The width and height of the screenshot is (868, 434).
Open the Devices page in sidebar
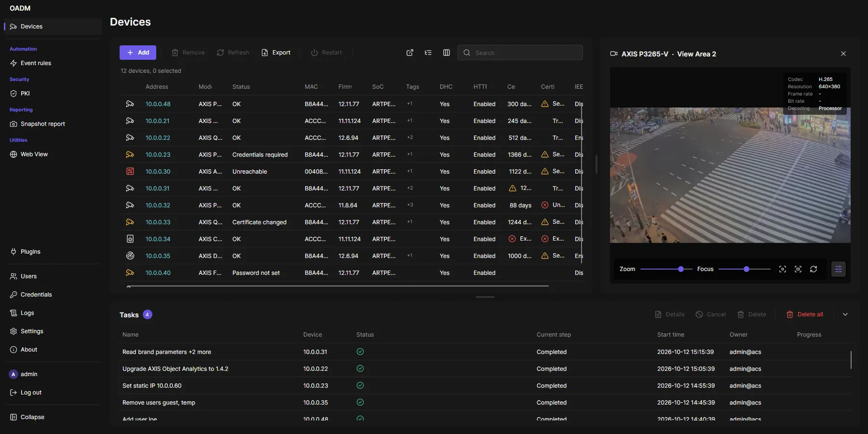click(53, 27)
